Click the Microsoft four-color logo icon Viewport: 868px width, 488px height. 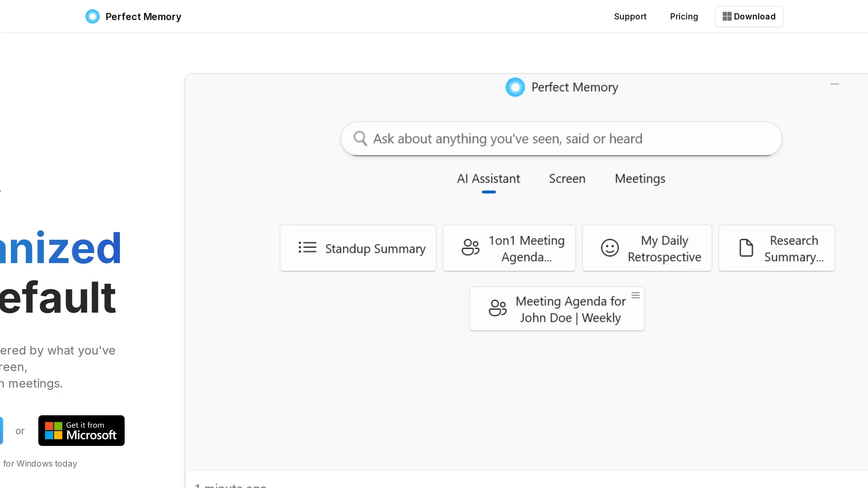[x=53, y=431]
